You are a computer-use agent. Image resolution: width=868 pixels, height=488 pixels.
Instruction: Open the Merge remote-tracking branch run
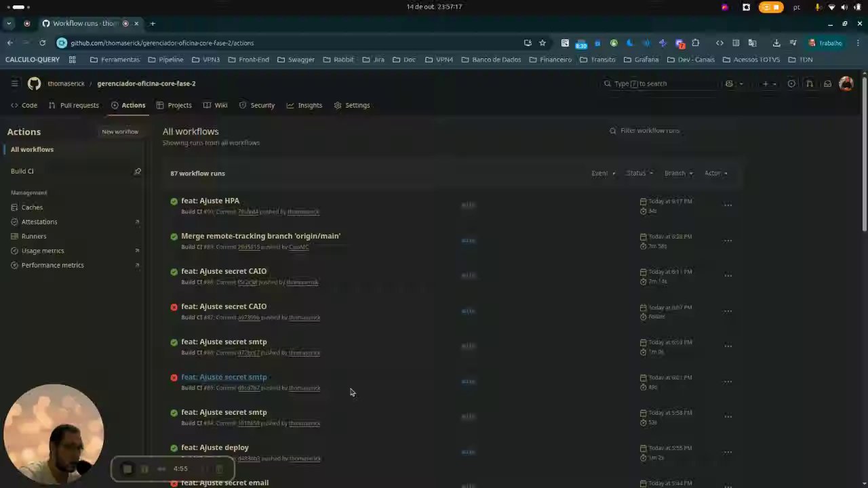[260, 236]
